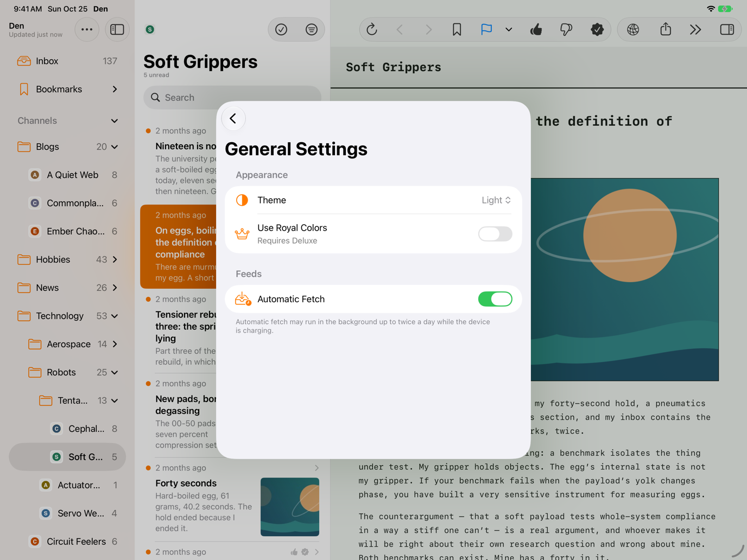Viewport: 747px width, 560px height.
Task: Click the Royal Colors crown icon
Action: [x=242, y=234]
